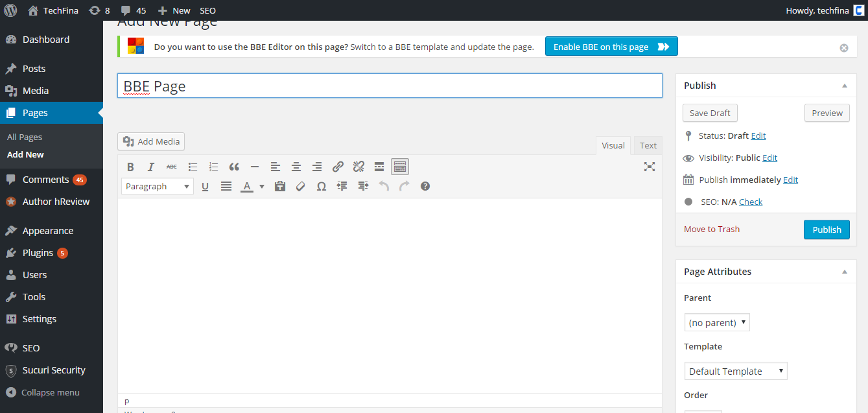Publish the page
868x413 pixels.
coord(827,230)
